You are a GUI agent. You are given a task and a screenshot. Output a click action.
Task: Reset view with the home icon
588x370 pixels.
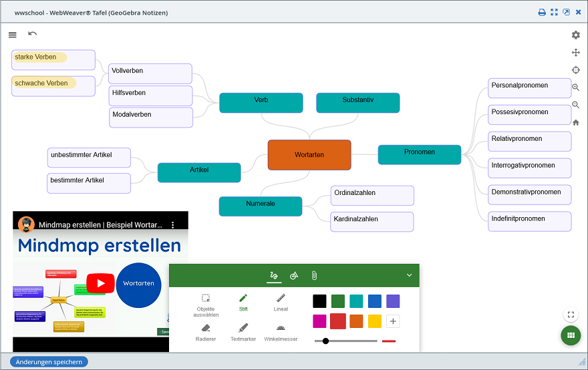575,122
